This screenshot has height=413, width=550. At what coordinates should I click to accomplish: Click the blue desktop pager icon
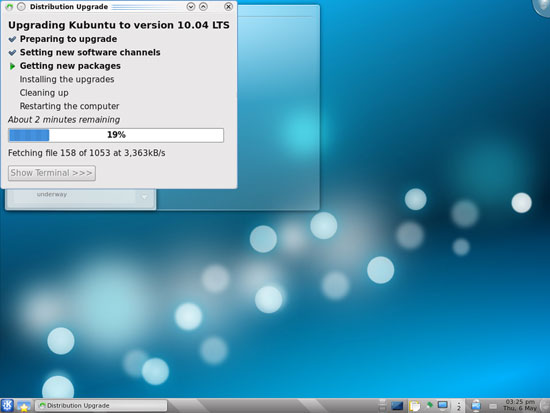(x=397, y=406)
